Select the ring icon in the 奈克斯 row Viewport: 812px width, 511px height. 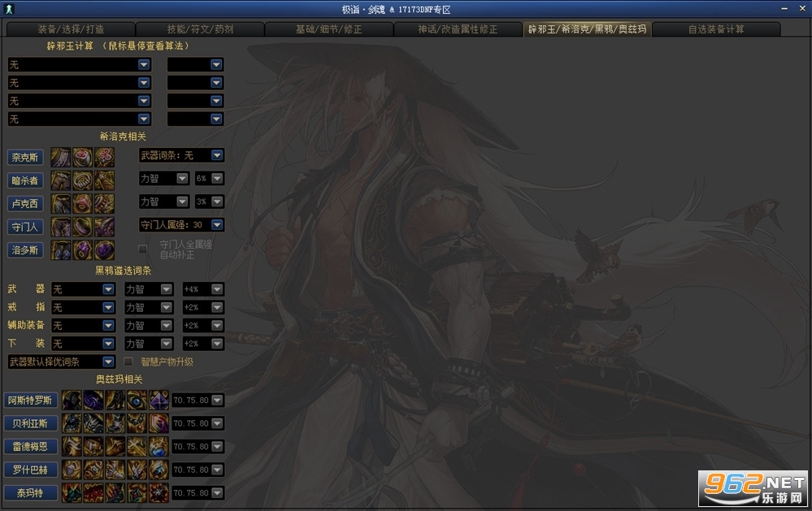tap(82, 157)
